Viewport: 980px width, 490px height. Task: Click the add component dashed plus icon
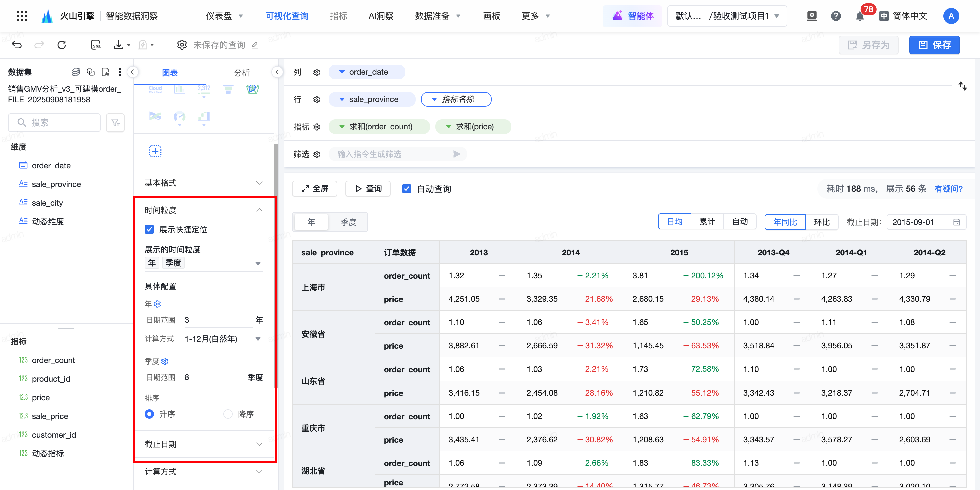[155, 151]
